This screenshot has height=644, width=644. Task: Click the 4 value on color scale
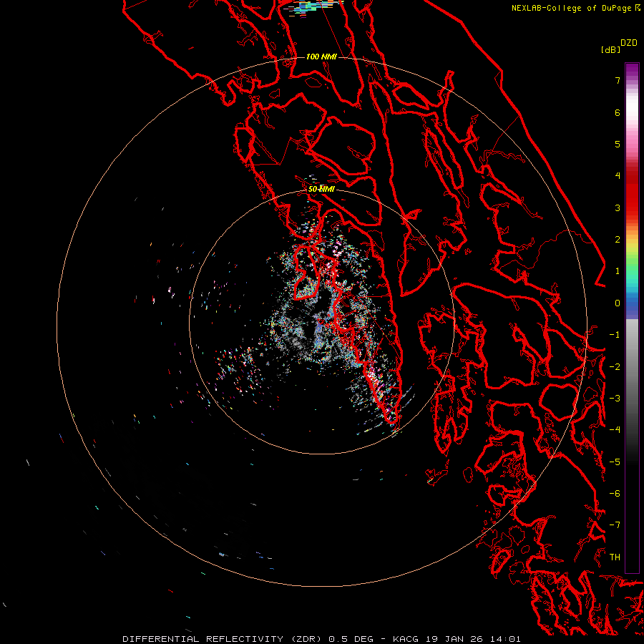[x=618, y=176]
